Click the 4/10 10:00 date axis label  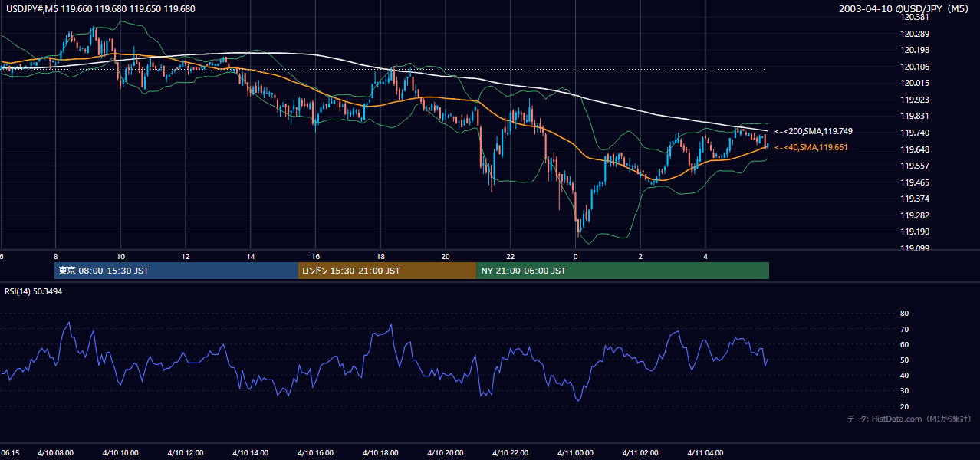(120, 452)
